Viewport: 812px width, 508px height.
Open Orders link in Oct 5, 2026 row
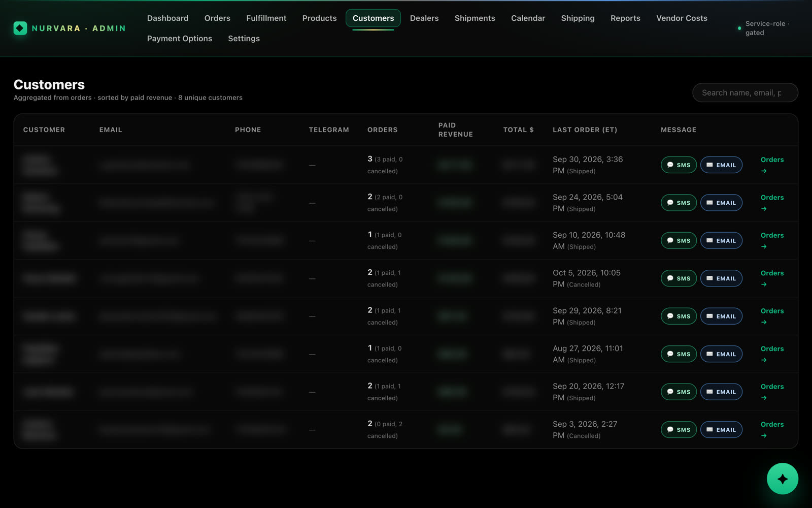click(x=772, y=278)
